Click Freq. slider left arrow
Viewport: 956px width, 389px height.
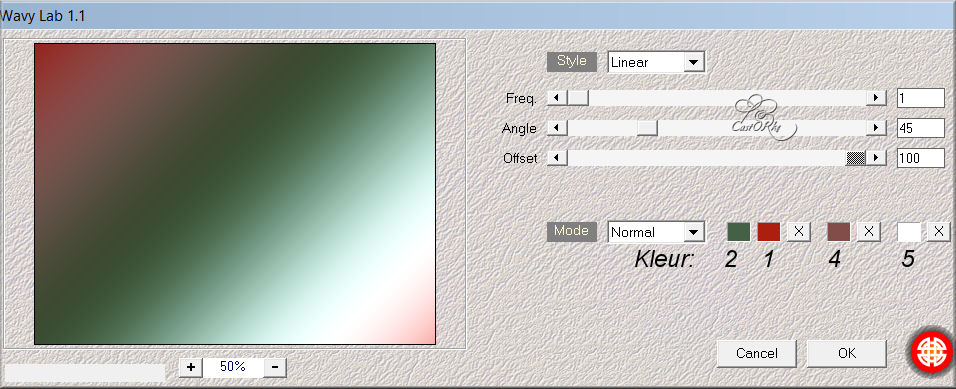pyautogui.click(x=557, y=98)
